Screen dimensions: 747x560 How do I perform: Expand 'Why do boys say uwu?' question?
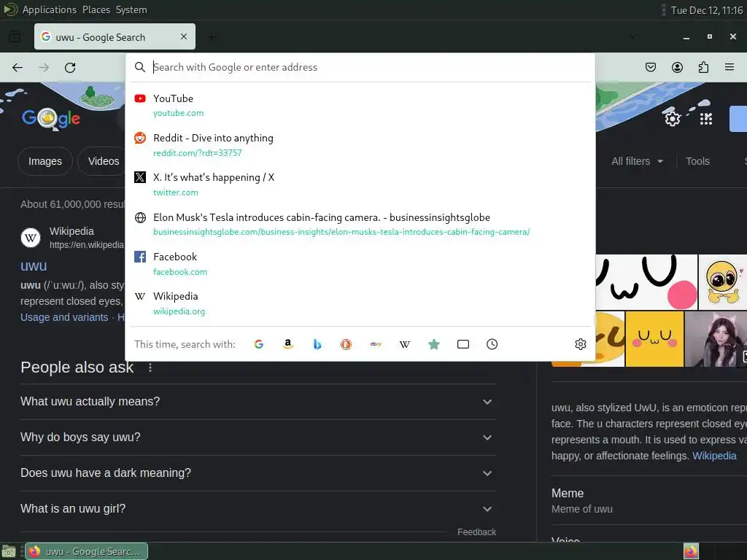point(258,437)
